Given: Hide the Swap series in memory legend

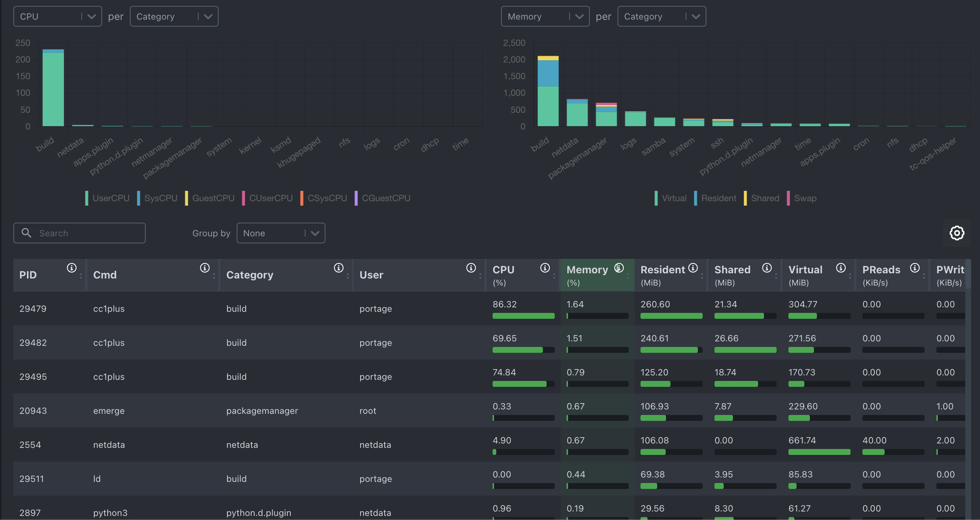Looking at the screenshot, I should coord(805,198).
